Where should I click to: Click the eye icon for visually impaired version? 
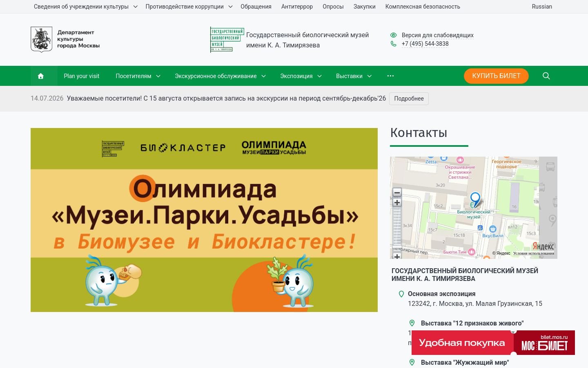(393, 35)
